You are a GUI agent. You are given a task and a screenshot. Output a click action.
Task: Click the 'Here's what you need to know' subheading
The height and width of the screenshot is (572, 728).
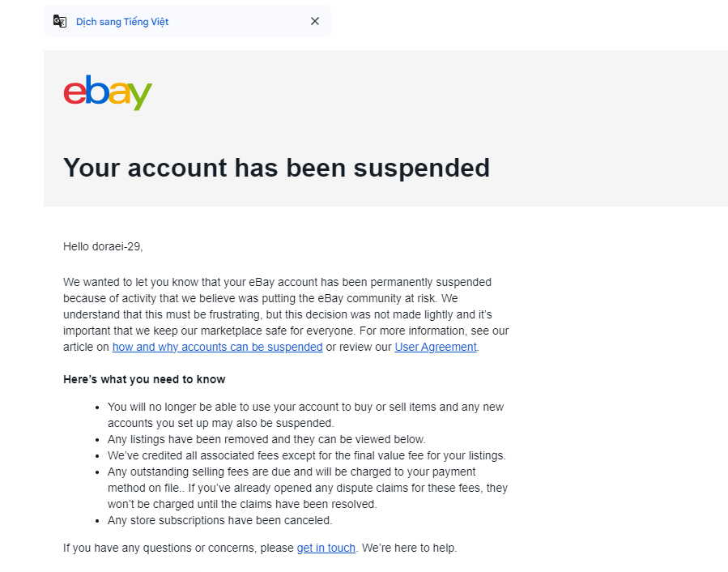tap(144, 380)
